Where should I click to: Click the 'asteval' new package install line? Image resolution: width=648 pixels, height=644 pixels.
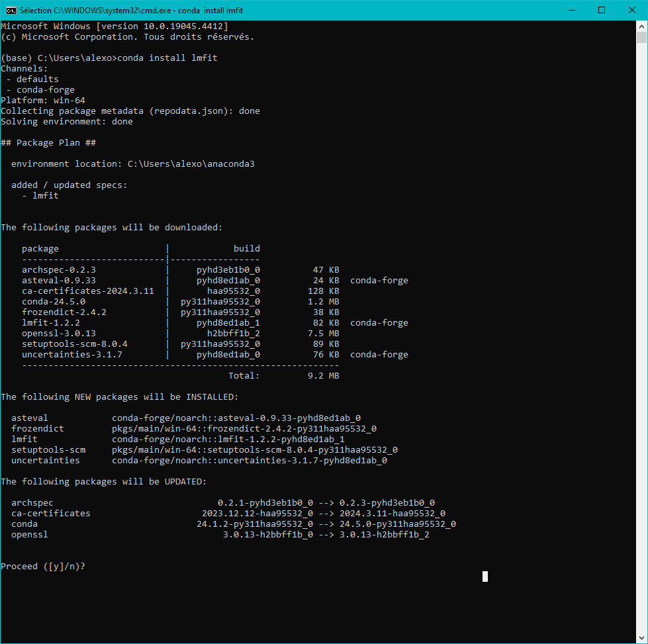coord(185,418)
